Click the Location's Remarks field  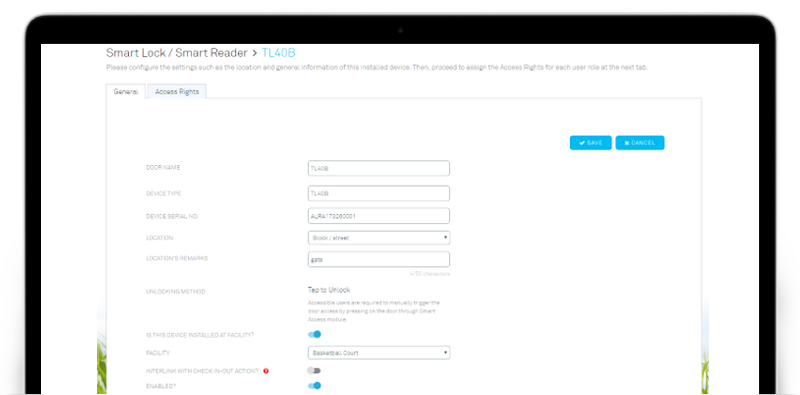(379, 259)
